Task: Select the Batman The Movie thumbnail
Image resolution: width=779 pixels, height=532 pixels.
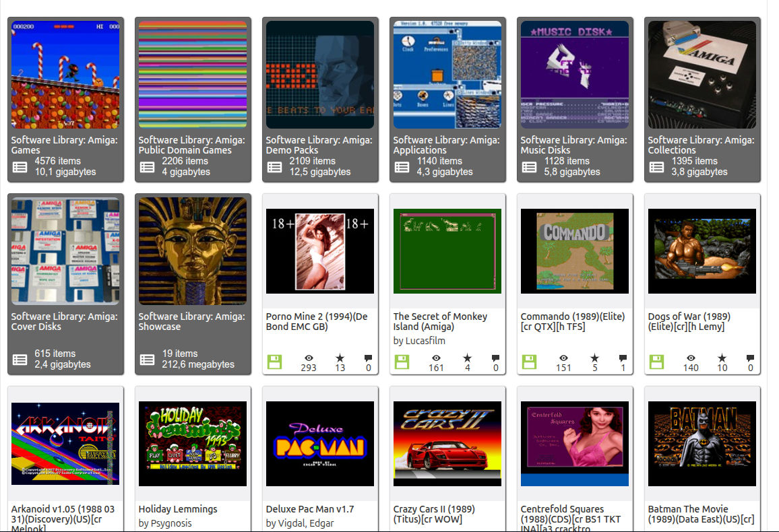Action: pyautogui.click(x=702, y=444)
